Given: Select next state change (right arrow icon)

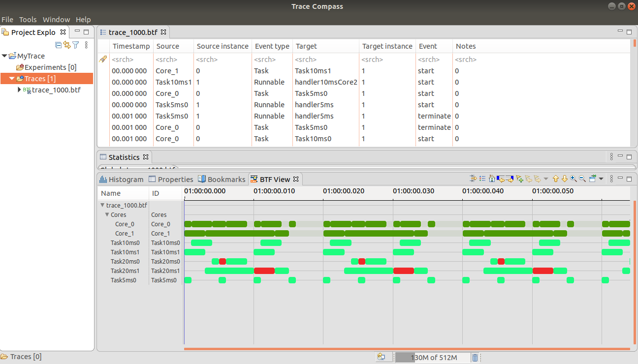Looking at the screenshot, I should (510, 179).
